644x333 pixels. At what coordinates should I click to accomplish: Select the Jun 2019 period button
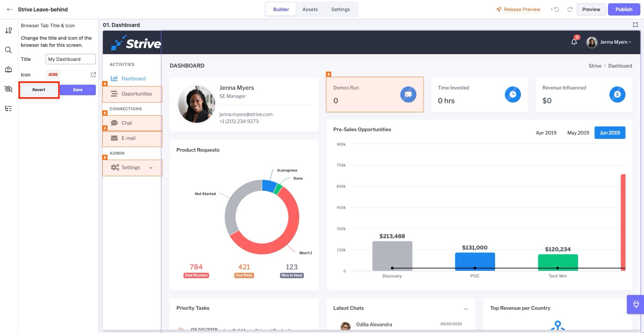pos(610,133)
